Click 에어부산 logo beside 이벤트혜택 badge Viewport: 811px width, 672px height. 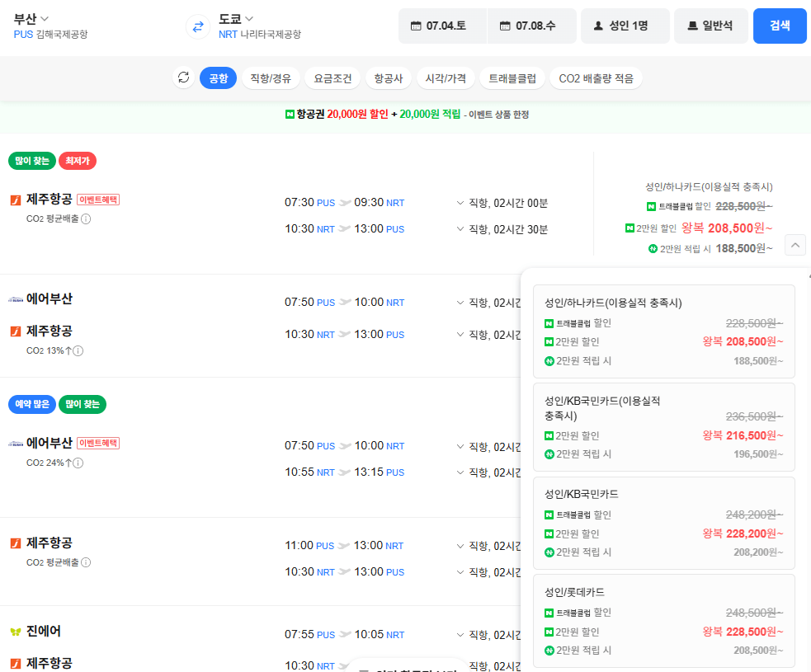[16, 444]
